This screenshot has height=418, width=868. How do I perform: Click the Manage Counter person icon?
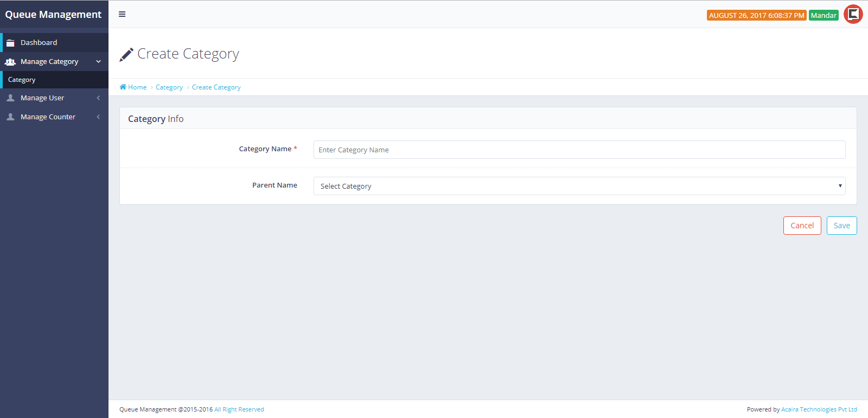(x=10, y=117)
